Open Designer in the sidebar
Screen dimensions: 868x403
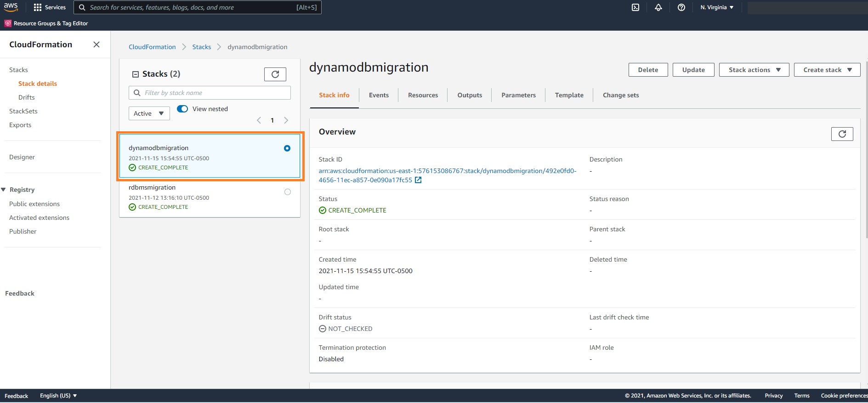(22, 157)
